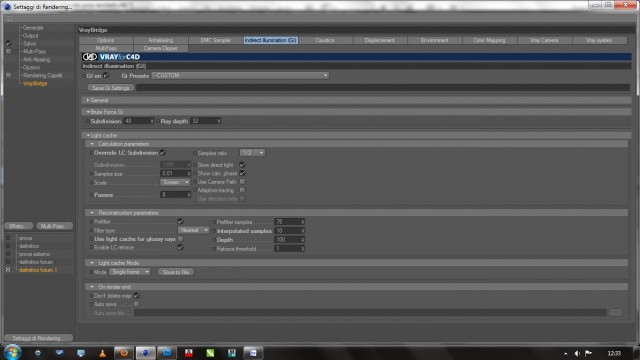The width and height of the screenshot is (640, 360).
Task: Switch to the Options tab
Action: click(x=106, y=40)
